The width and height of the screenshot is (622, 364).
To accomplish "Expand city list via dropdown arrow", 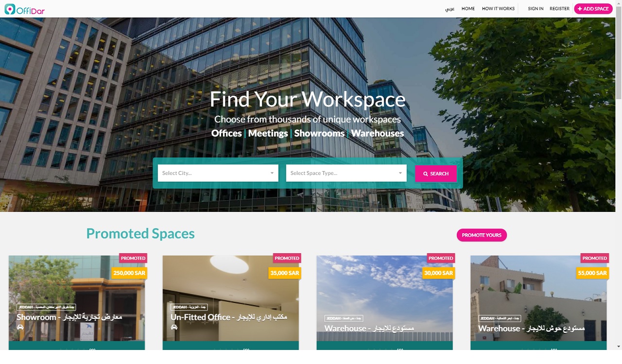I will click(272, 173).
